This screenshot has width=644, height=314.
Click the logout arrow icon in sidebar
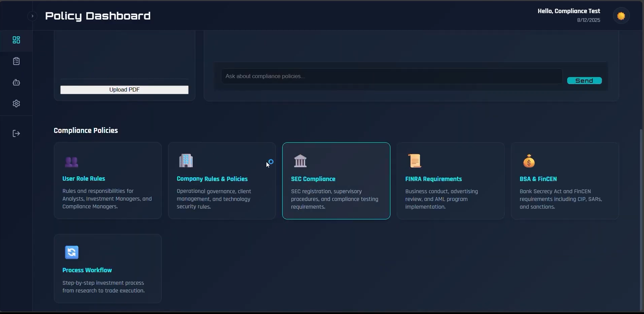[x=16, y=133]
